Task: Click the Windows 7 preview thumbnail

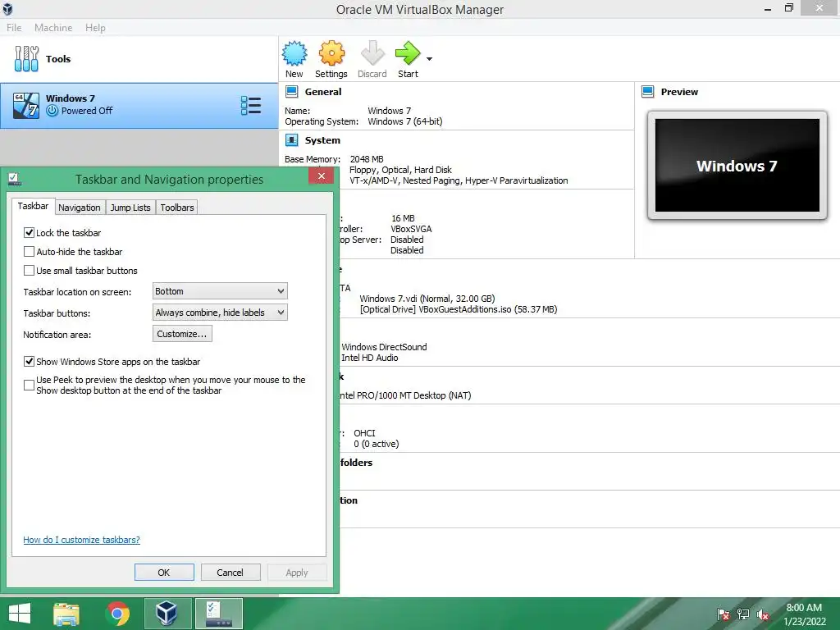Action: click(x=737, y=165)
